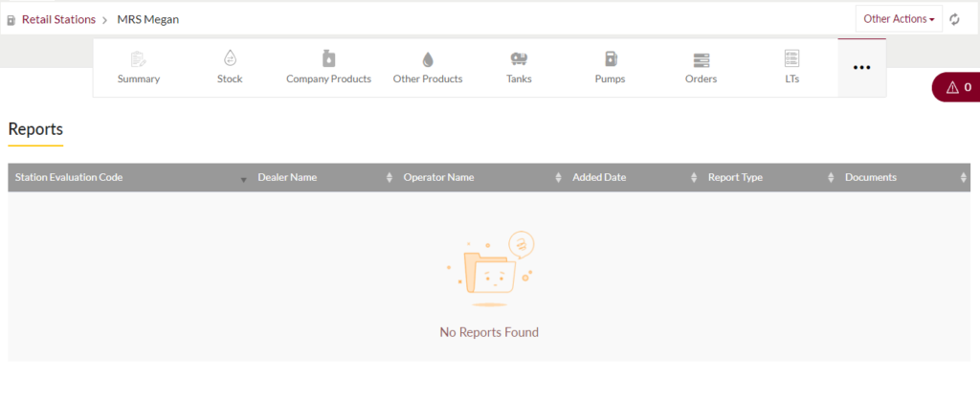Open the Company Products canister icon
980x403 pixels.
point(329,58)
